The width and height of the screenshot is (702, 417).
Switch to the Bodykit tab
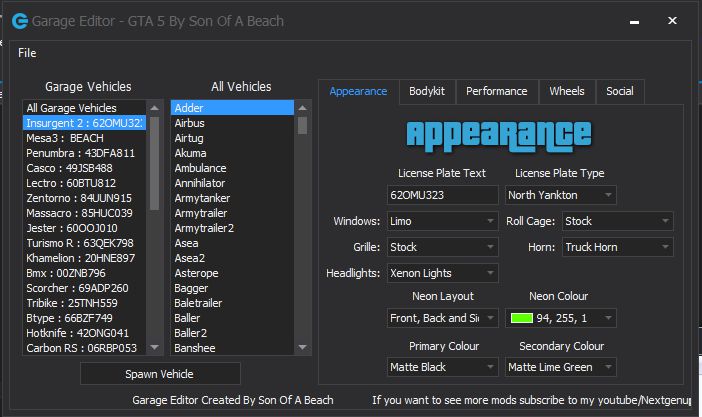(x=427, y=91)
